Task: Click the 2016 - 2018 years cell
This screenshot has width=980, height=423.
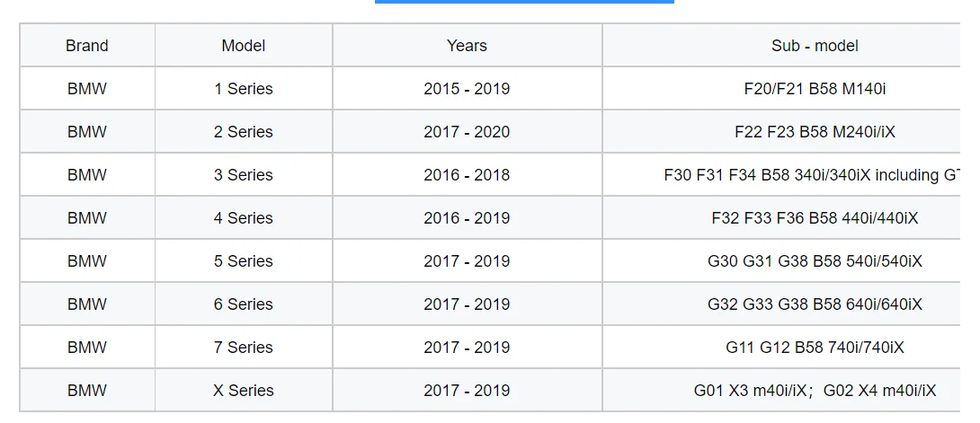Action: click(467, 175)
